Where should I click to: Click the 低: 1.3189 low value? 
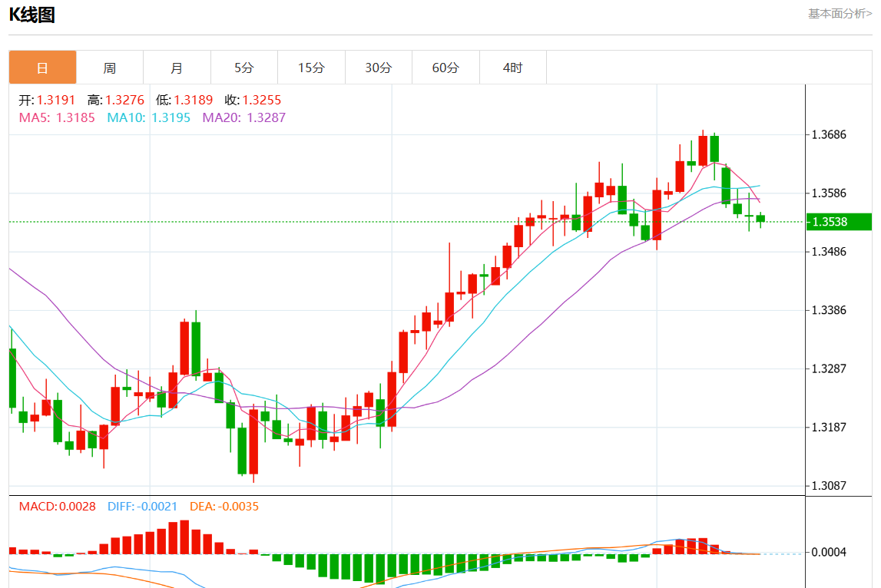tap(184, 100)
